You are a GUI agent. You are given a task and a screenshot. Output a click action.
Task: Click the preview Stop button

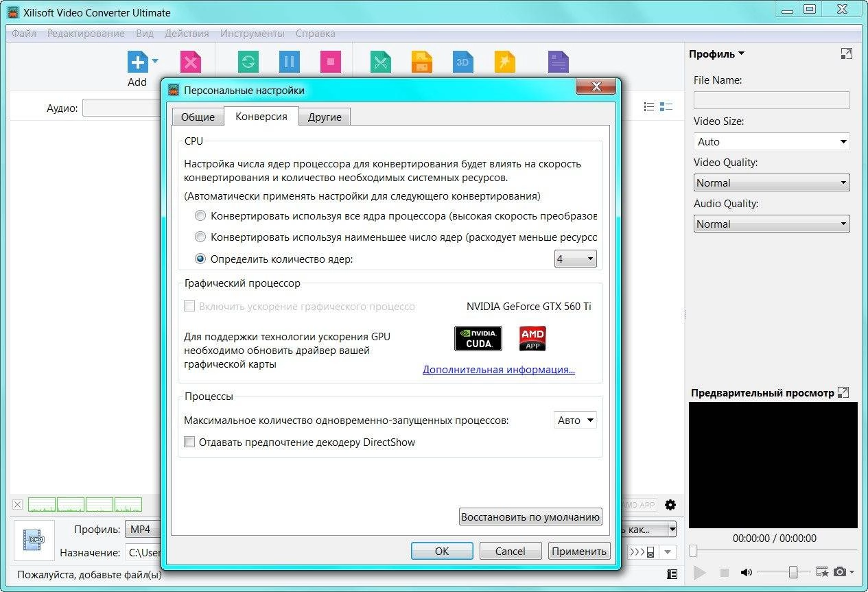724,572
